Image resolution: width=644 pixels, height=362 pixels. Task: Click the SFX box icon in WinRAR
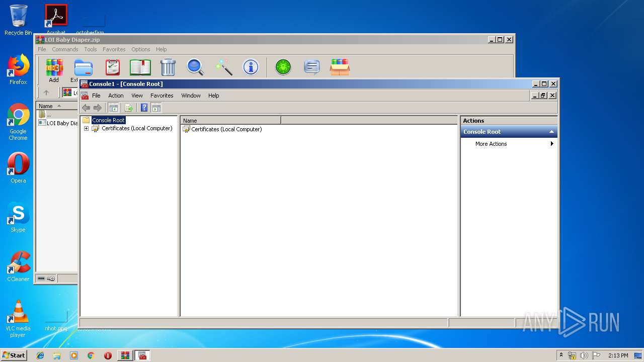[x=340, y=67]
